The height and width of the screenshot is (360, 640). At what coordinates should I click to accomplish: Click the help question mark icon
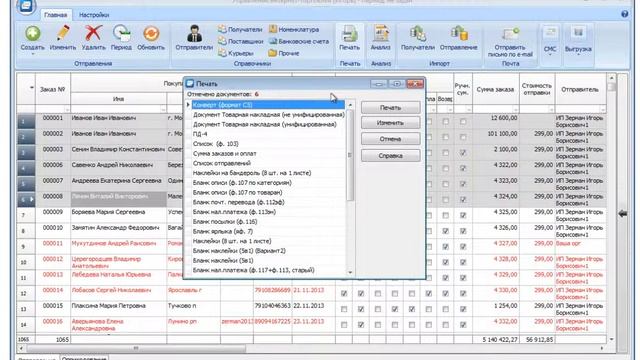pos(624,14)
